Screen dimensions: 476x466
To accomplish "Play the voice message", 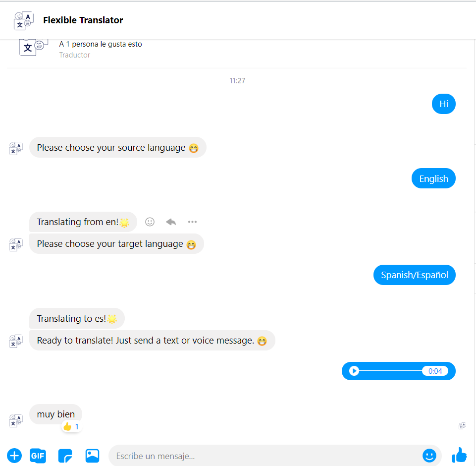I will pos(354,371).
